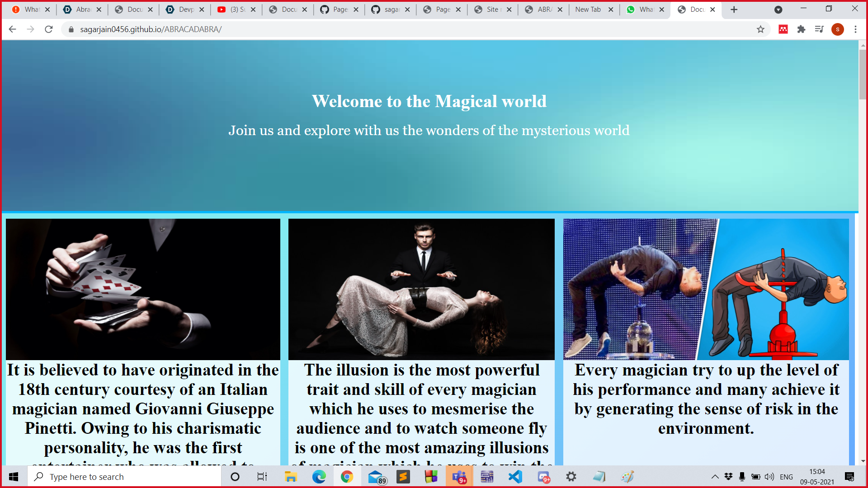Viewport: 868px width, 488px height.
Task: Open a new tab with plus button
Action: [734, 9]
